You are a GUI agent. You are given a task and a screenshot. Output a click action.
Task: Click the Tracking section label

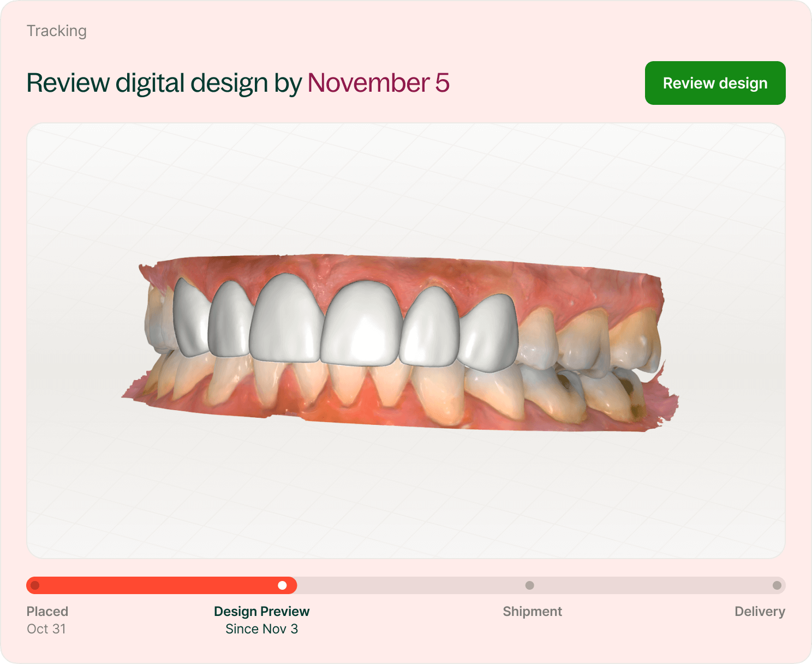coord(57,31)
